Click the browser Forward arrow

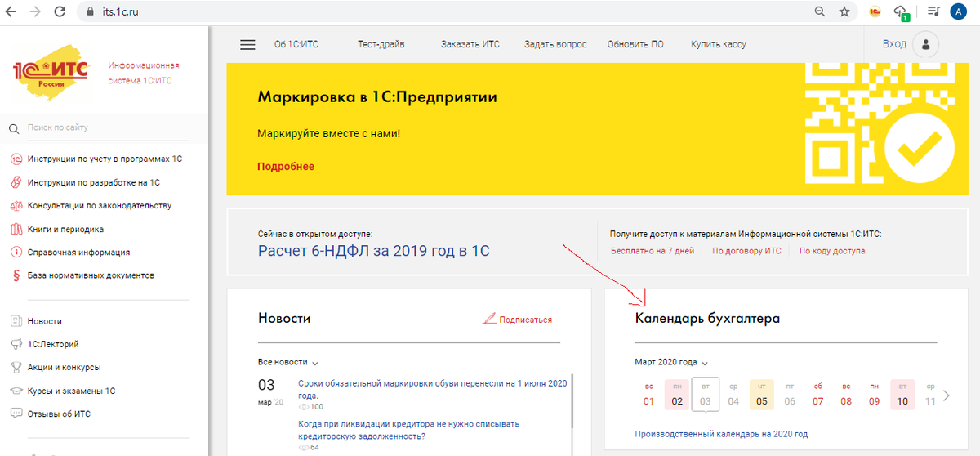(x=37, y=11)
